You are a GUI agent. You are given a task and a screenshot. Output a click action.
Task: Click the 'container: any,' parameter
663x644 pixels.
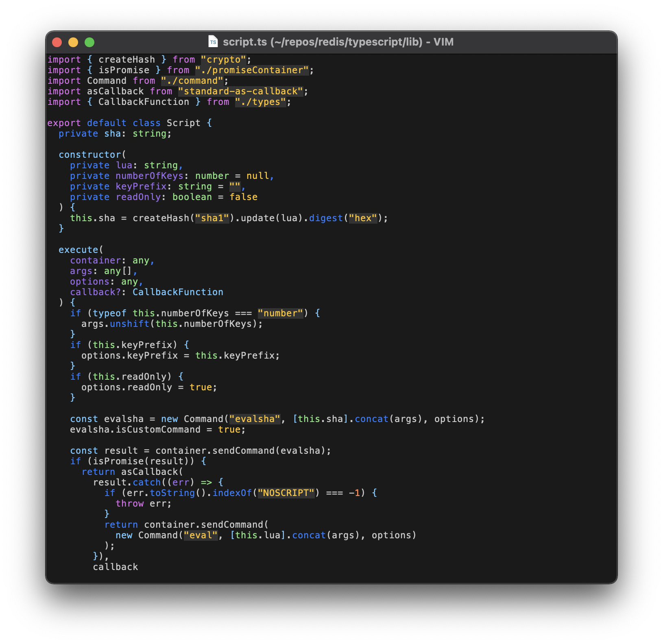[x=112, y=261]
